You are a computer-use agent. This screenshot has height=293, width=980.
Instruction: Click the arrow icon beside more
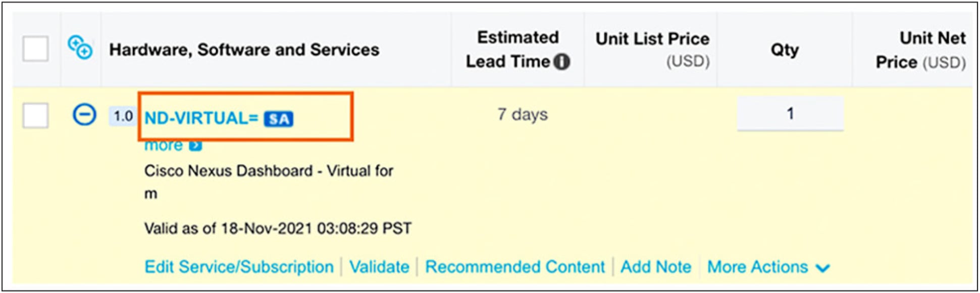point(195,146)
